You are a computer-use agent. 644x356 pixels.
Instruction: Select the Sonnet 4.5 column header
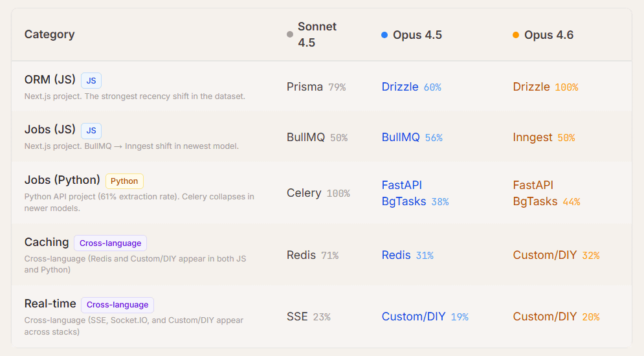click(317, 34)
